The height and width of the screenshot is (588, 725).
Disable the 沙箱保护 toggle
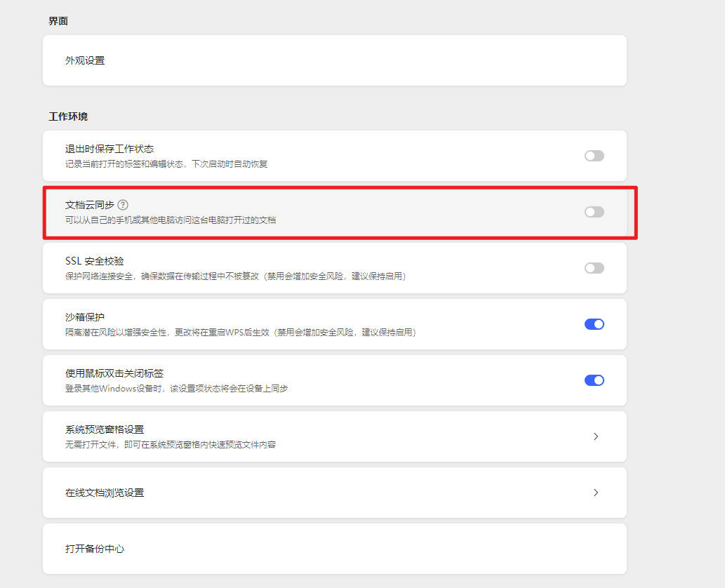pyautogui.click(x=594, y=324)
